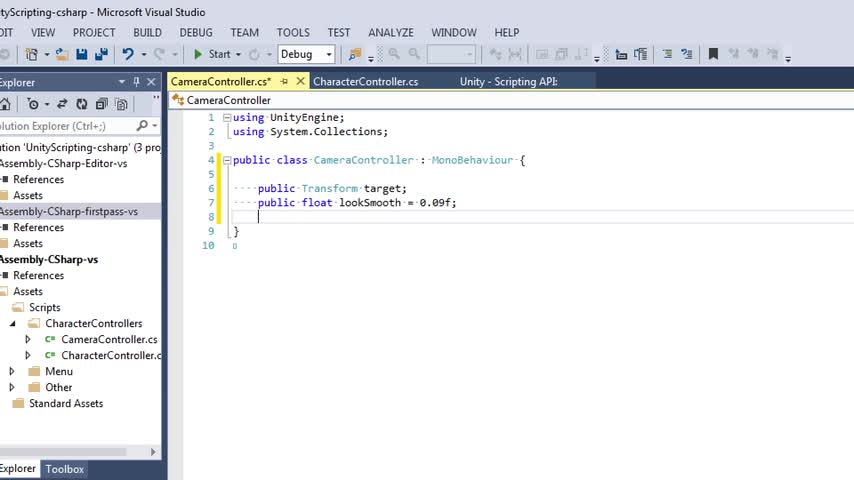Save the current file with Save icon
This screenshot has height=480, width=854.
(x=82, y=54)
